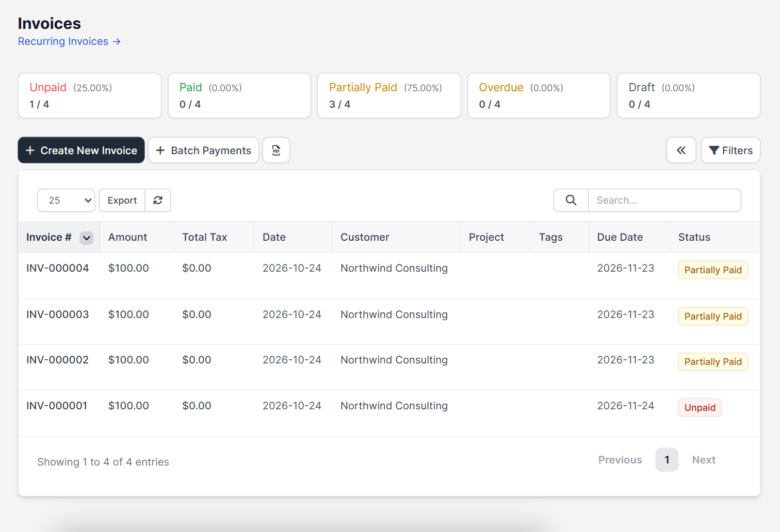Select pagination page 1

tap(667, 460)
